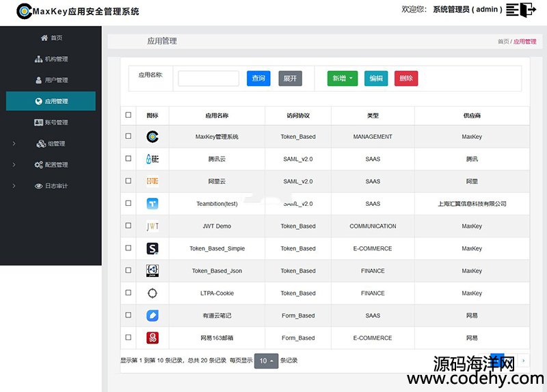Click the 应用名称 search input field

tap(209, 79)
